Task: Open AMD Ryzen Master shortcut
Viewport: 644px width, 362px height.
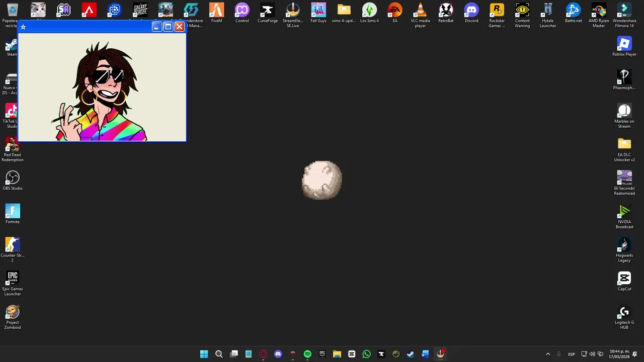Action: coord(599,15)
